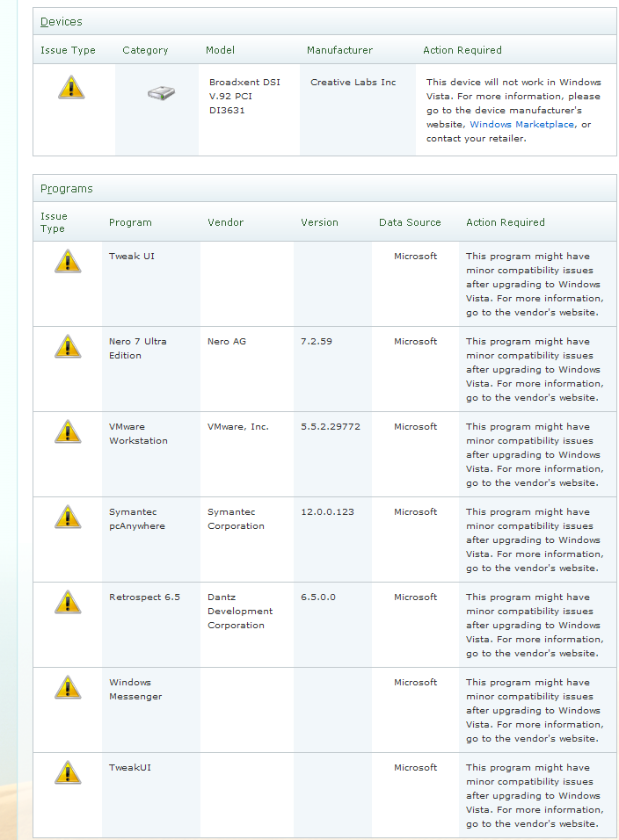Select the Tweak UI program name
The width and height of the screenshot is (619, 840).
pos(132,256)
